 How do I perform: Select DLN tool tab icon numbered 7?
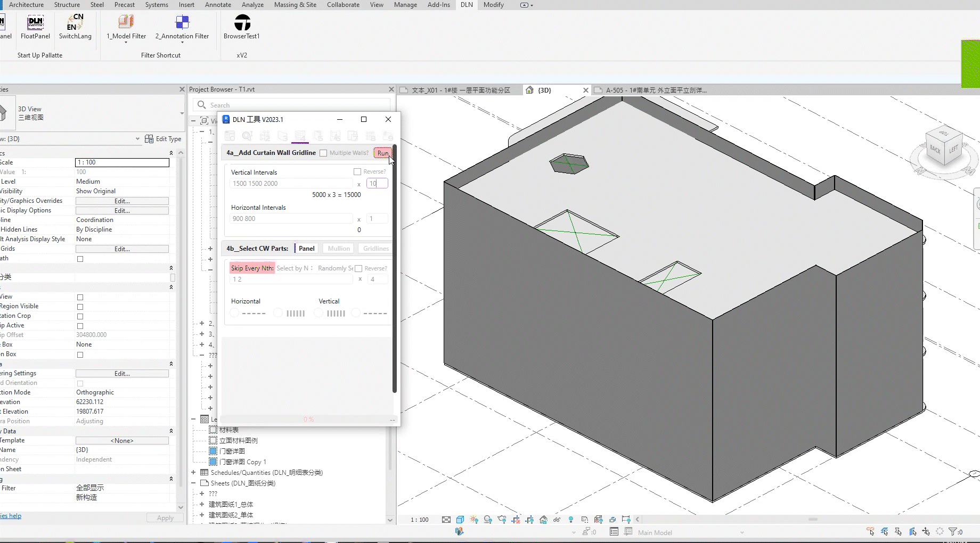click(x=353, y=136)
